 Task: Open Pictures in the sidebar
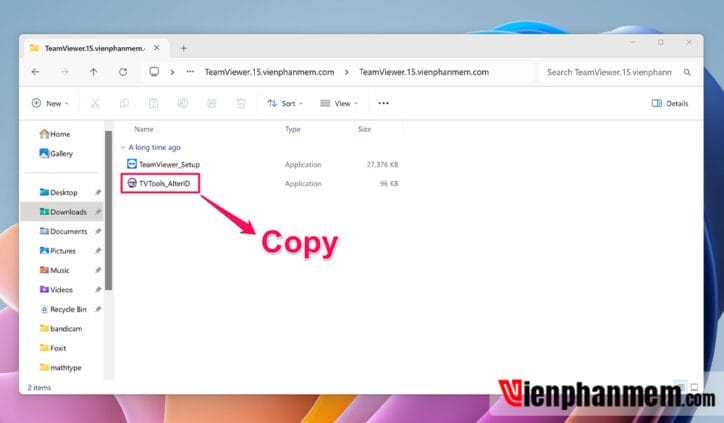point(58,251)
